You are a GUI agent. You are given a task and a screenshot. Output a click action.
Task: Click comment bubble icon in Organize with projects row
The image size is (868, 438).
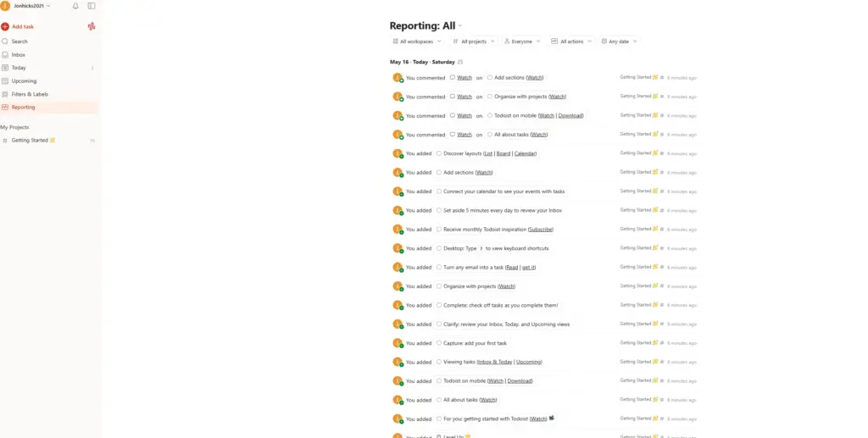[x=453, y=97]
